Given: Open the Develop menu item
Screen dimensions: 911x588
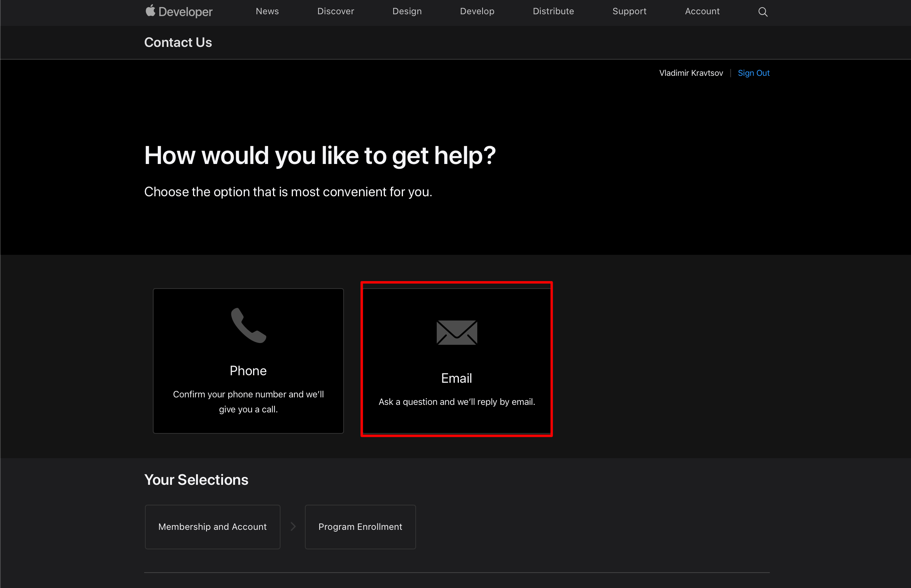Looking at the screenshot, I should click(x=477, y=12).
